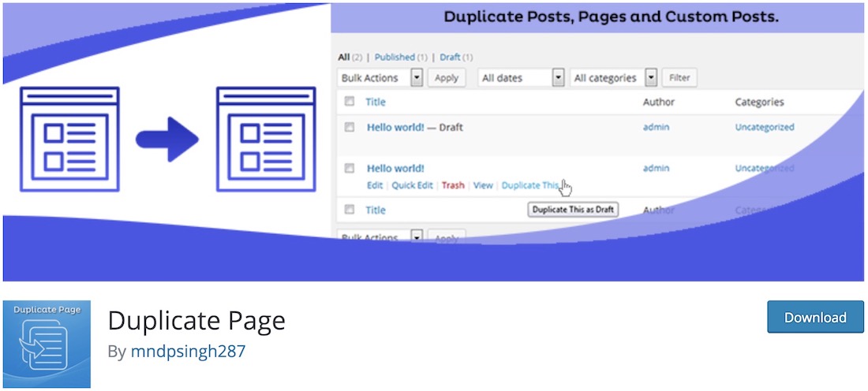Click the Quick Edit row action
Viewport: 868px width, 391px height.
click(413, 185)
